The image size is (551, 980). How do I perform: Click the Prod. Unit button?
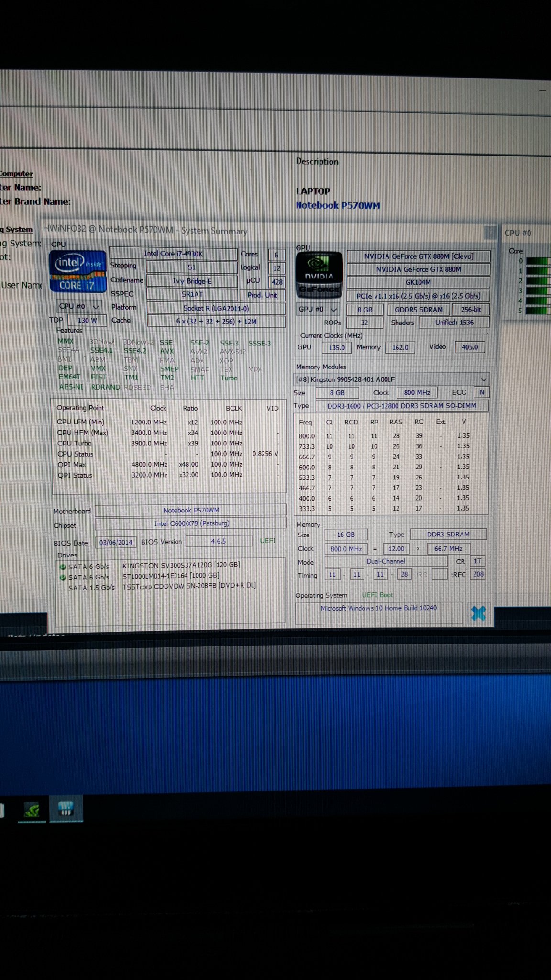pos(262,295)
